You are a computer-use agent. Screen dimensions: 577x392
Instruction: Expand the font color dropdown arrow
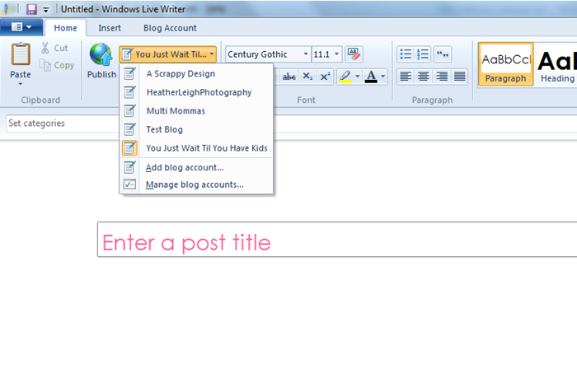[383, 77]
